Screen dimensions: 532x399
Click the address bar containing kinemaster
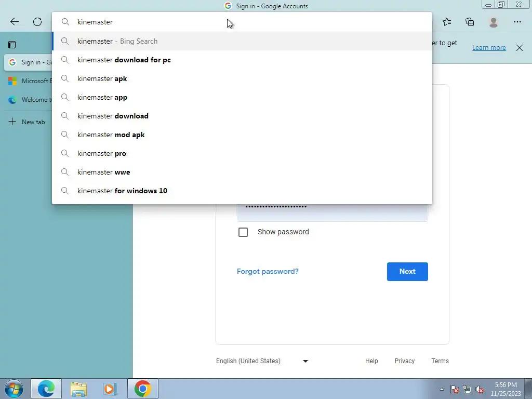(x=242, y=22)
